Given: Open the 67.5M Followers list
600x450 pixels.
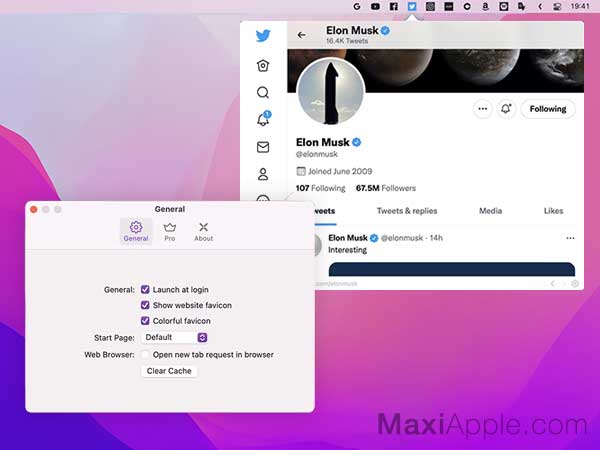Looking at the screenshot, I should (x=386, y=188).
